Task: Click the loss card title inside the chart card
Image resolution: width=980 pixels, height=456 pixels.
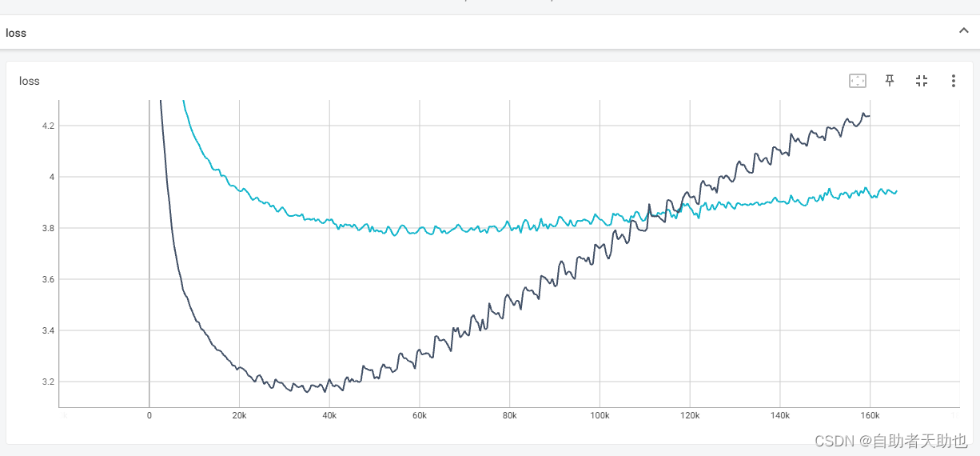Action: tap(30, 81)
